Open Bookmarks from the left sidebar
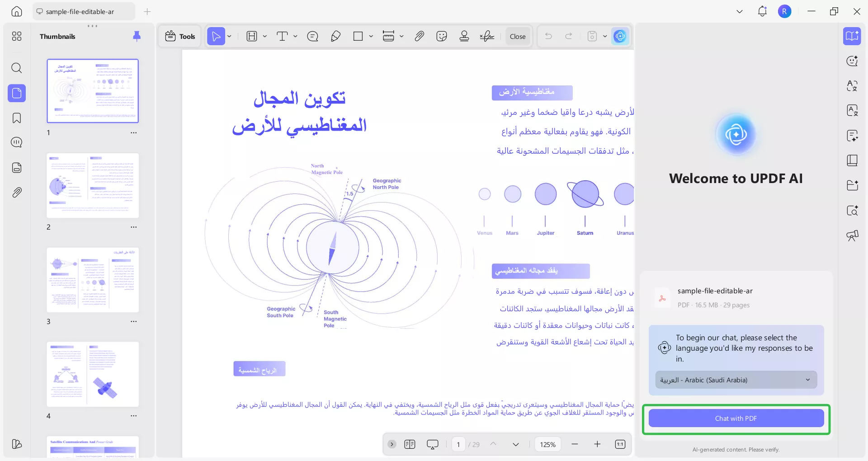Screen dimensions: 868x461 click(x=17, y=118)
